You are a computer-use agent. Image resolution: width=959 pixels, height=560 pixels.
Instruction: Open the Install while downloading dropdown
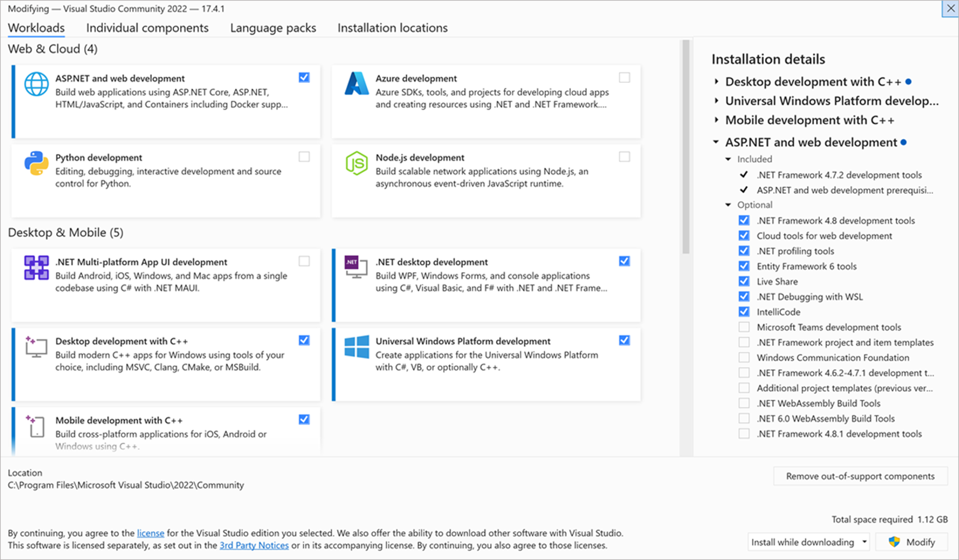[x=808, y=542]
